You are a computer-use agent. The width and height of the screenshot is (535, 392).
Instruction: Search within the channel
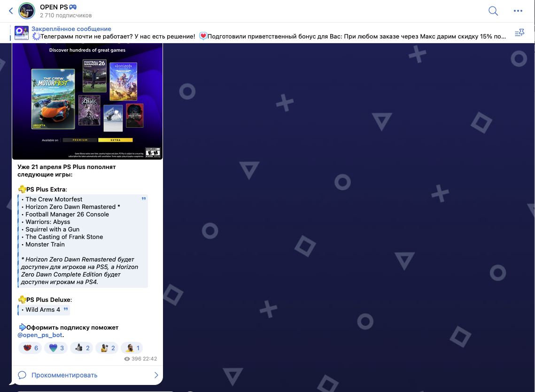[493, 11]
